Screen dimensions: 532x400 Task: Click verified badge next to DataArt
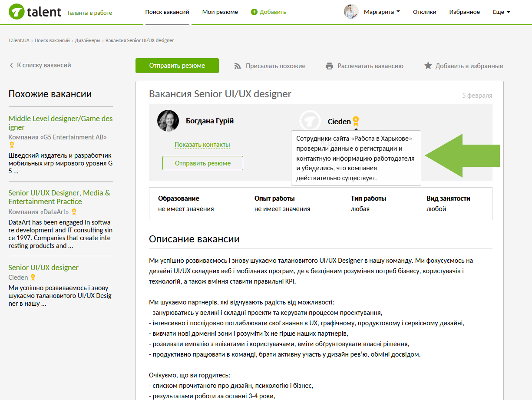[x=74, y=212]
